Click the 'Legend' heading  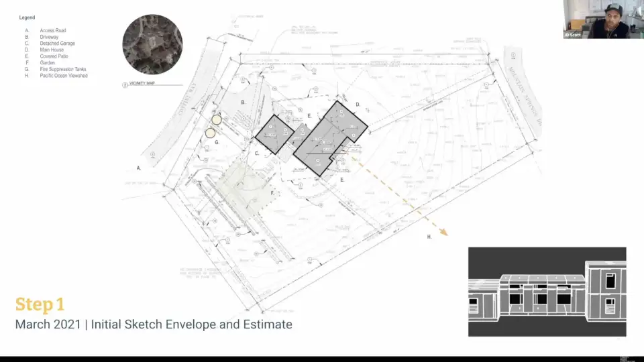(27, 17)
